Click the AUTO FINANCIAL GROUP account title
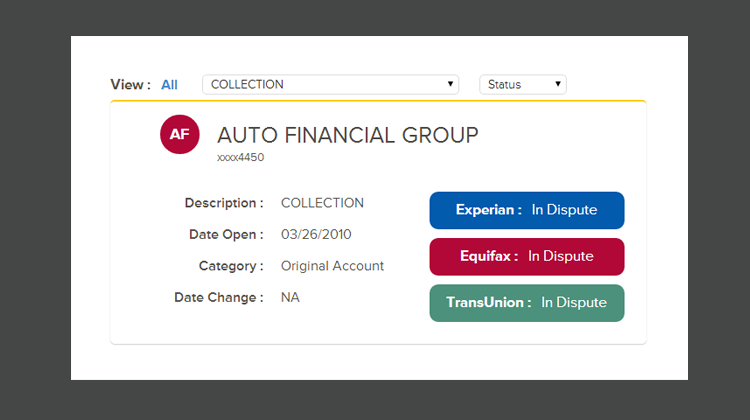The image size is (750, 420). [347, 135]
